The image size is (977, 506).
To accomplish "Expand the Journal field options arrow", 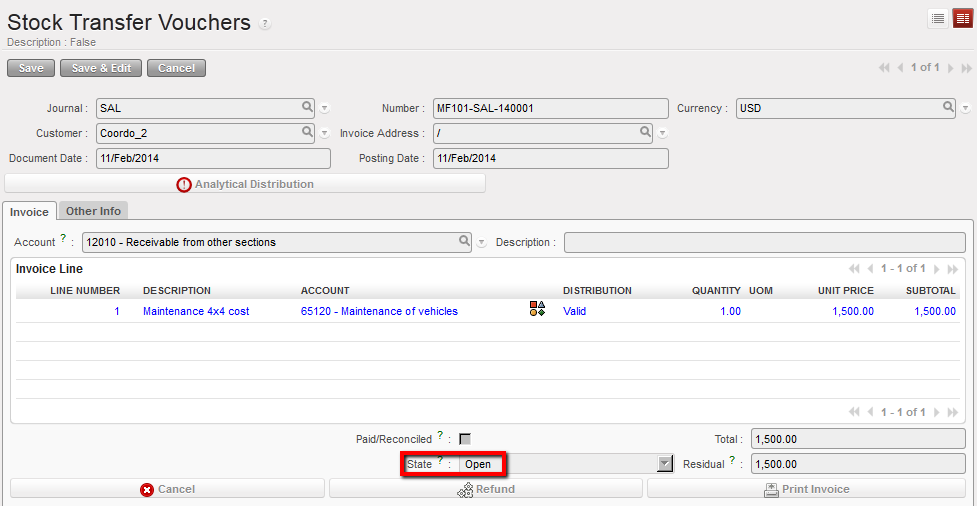I will pos(325,108).
